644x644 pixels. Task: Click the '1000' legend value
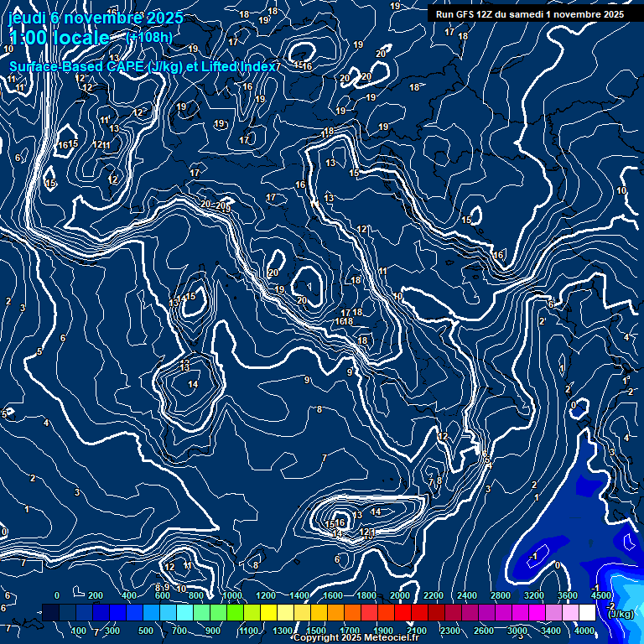(x=232, y=595)
